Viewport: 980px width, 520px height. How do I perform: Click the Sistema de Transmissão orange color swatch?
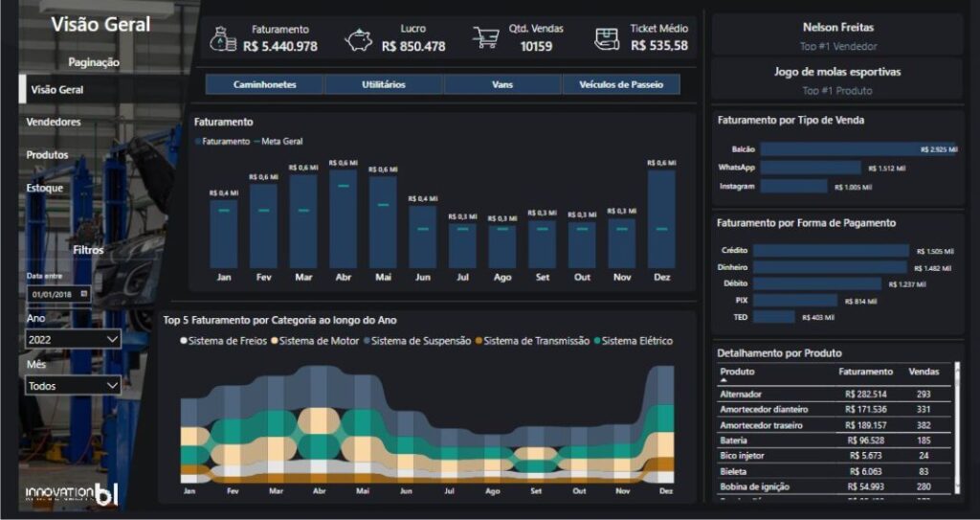click(x=479, y=341)
